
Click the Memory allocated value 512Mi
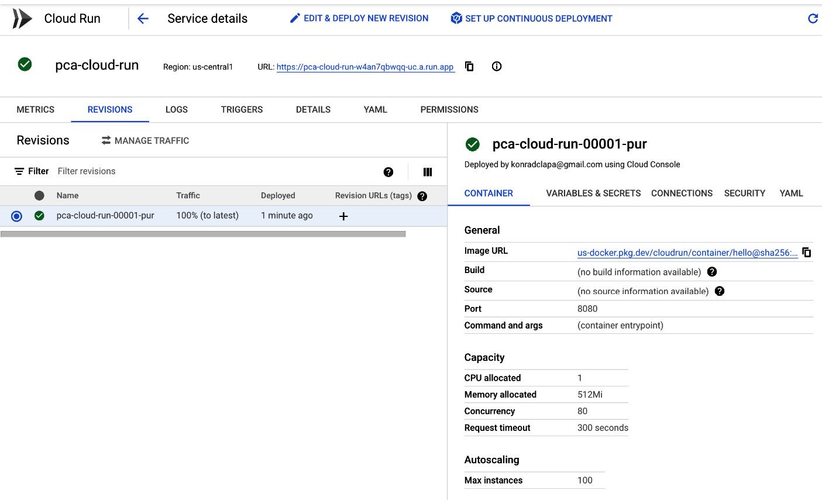pos(590,395)
